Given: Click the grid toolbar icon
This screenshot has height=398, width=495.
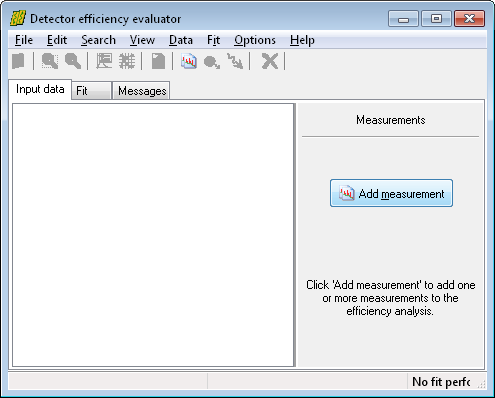Looking at the screenshot, I should [127, 61].
